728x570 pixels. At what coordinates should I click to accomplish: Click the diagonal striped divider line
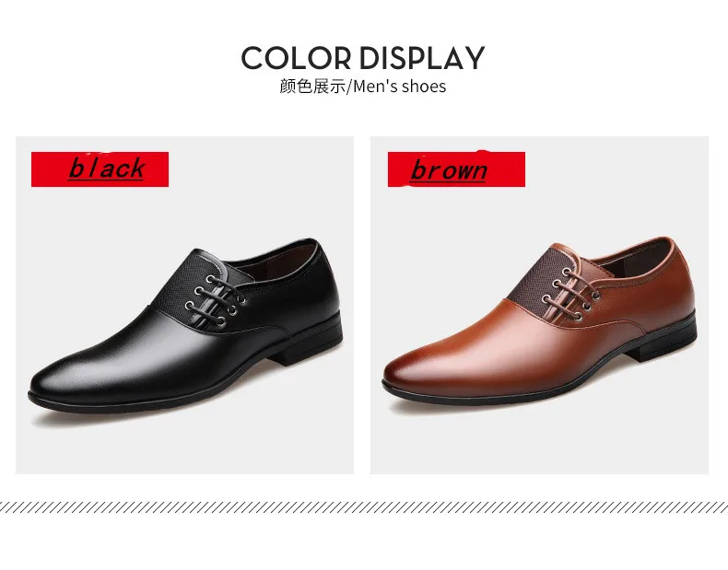tap(364, 507)
